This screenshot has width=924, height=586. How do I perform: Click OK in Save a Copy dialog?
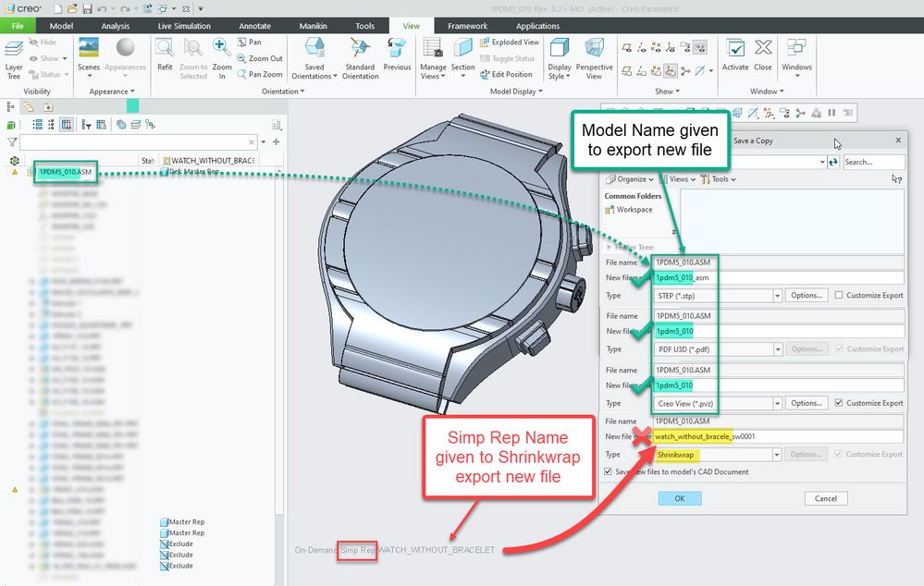tap(680, 498)
